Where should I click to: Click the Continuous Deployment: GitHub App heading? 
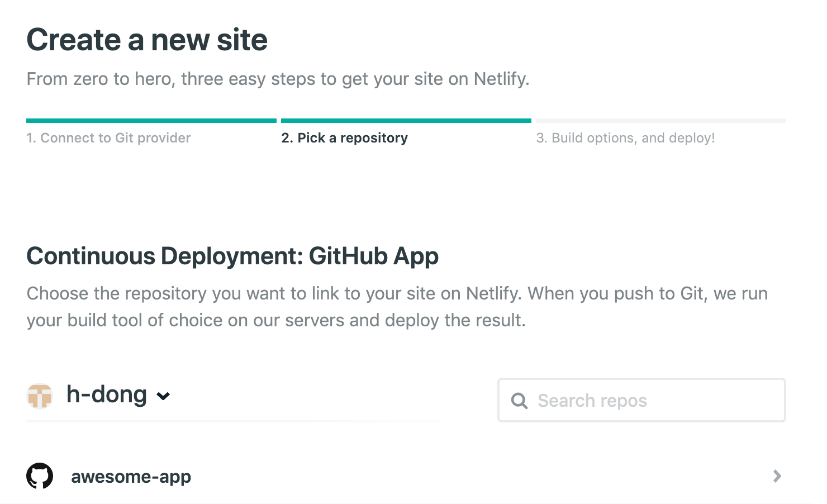[232, 256]
